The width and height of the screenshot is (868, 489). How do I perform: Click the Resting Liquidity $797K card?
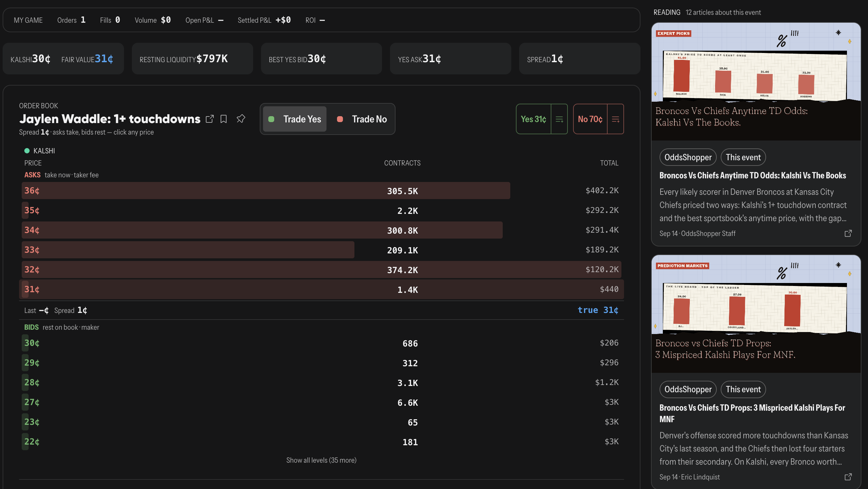[x=192, y=59]
